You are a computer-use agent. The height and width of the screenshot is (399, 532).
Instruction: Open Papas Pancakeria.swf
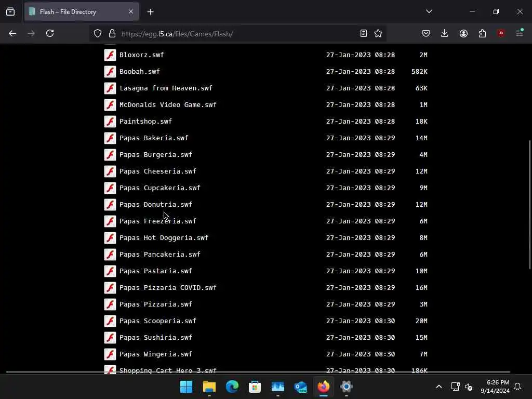[160, 255]
